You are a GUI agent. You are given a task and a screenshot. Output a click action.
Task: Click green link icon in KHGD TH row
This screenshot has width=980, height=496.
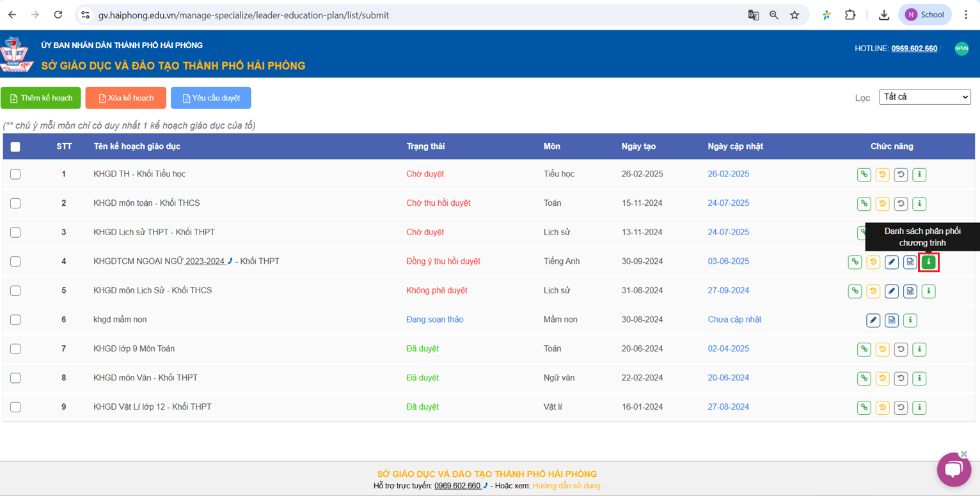point(864,174)
